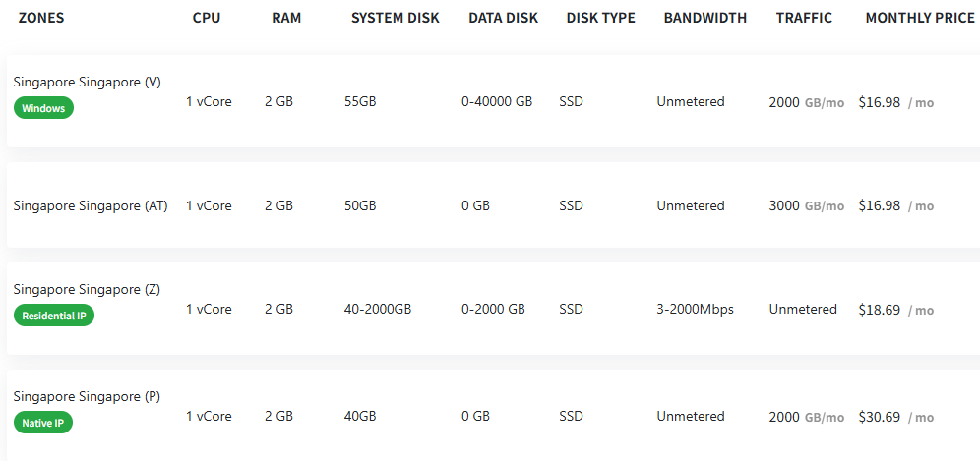Image resolution: width=980 pixels, height=461 pixels.
Task: Click the DISK TYPE column header
Action: click(x=600, y=18)
